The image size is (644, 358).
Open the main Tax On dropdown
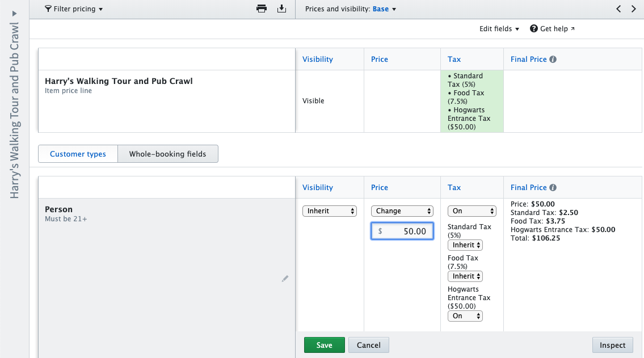coord(472,210)
